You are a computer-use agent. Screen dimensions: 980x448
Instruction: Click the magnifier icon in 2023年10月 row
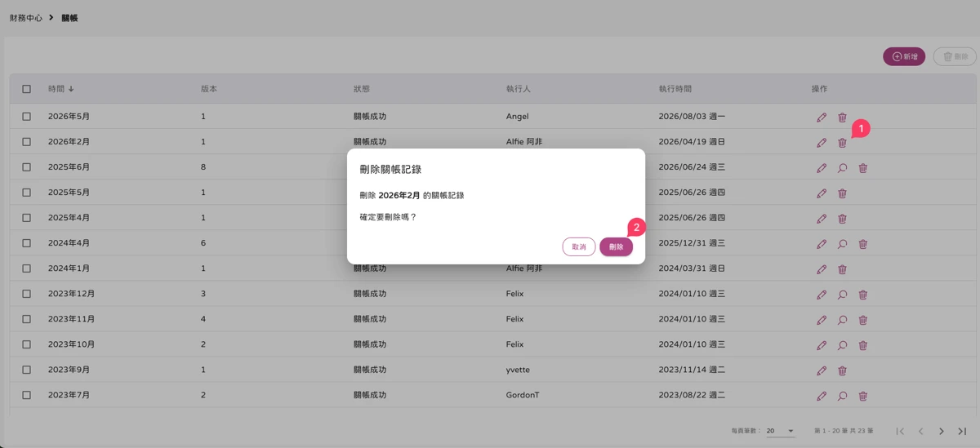pos(842,345)
